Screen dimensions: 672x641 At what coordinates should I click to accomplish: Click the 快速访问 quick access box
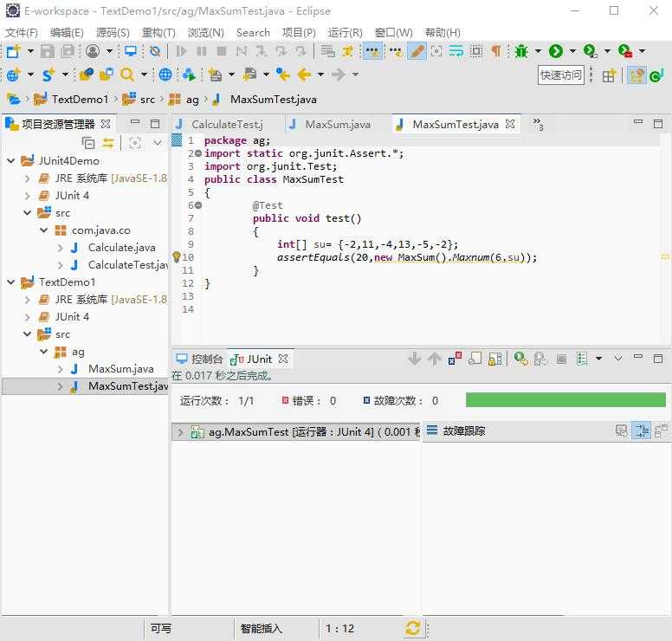561,75
